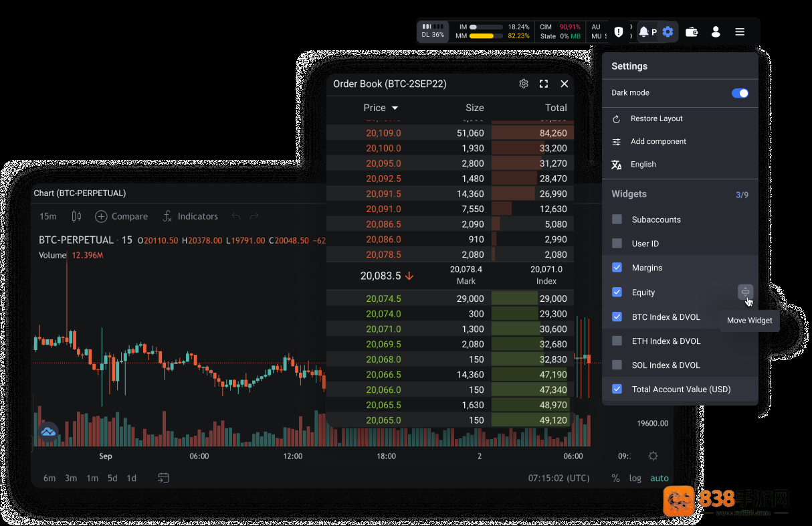Select the 5d chart range
The width and height of the screenshot is (812, 526).
112,478
